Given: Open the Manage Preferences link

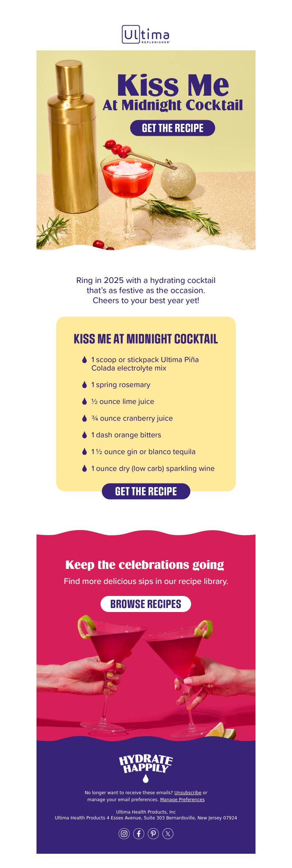Looking at the screenshot, I should click(x=182, y=799).
